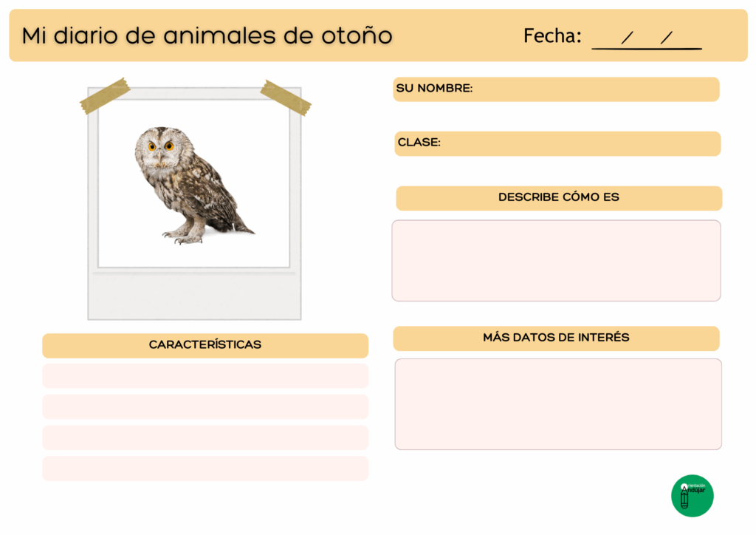Open the Orientación Andújar green logo
The width and height of the screenshot is (756, 535).
tap(692, 495)
